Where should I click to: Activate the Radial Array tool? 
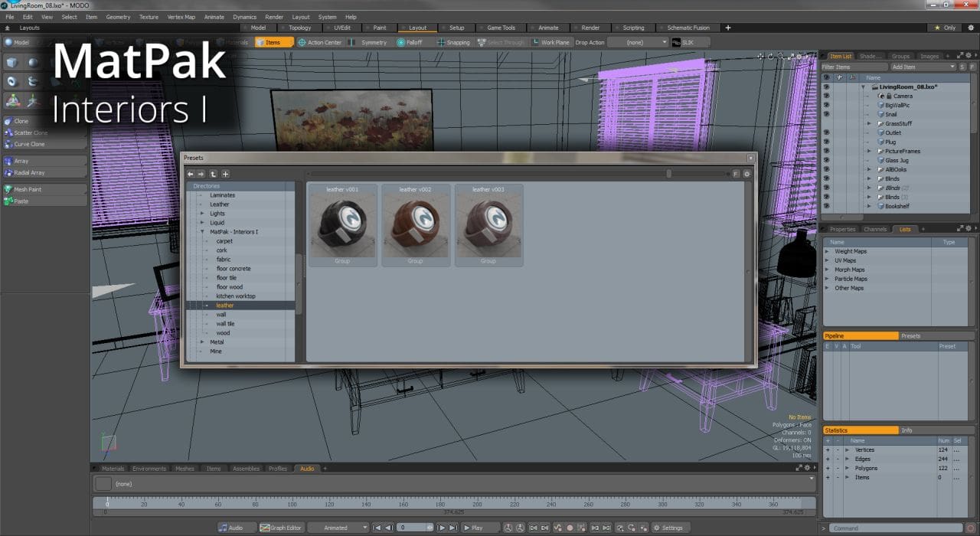44,172
